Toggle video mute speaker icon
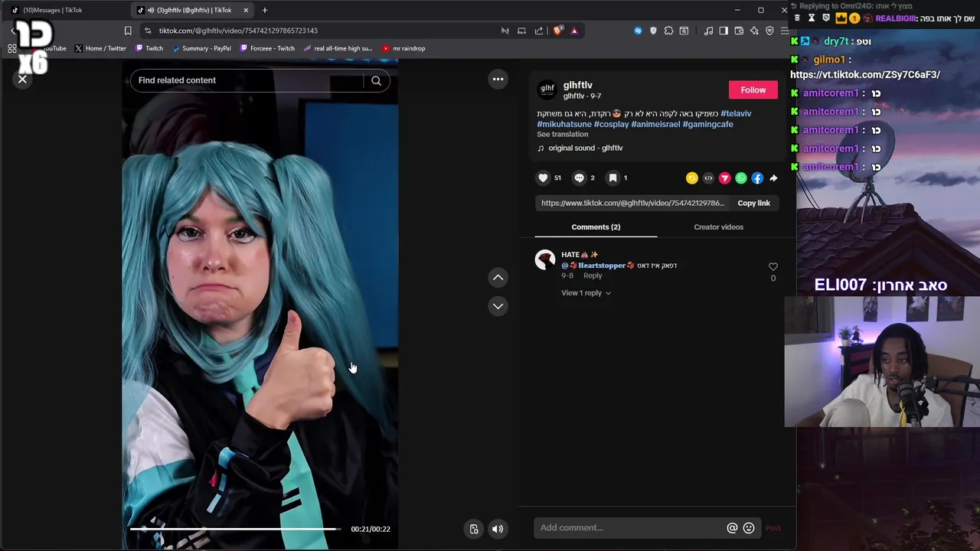The height and width of the screenshot is (551, 980). point(498,529)
